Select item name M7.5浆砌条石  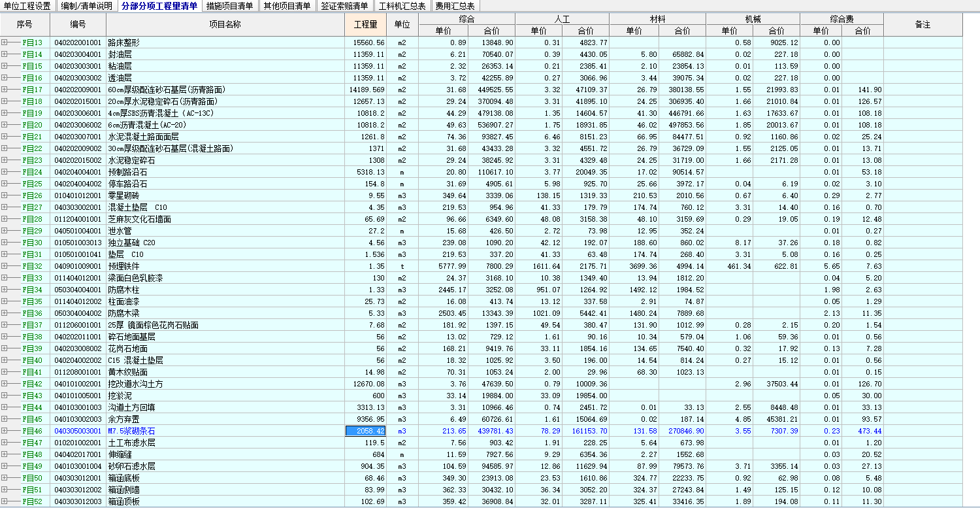click(131, 431)
